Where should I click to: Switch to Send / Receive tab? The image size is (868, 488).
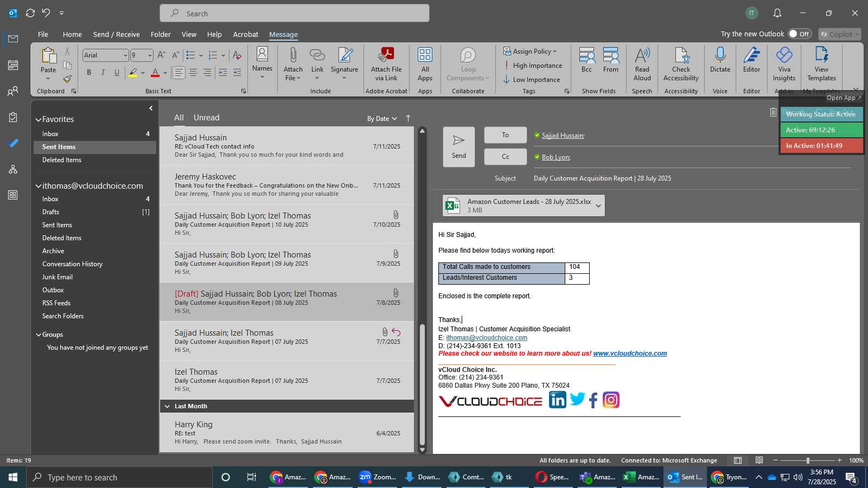tap(117, 34)
